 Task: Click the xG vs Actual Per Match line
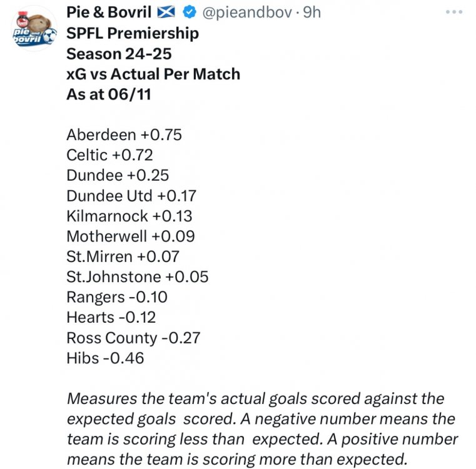153,74
